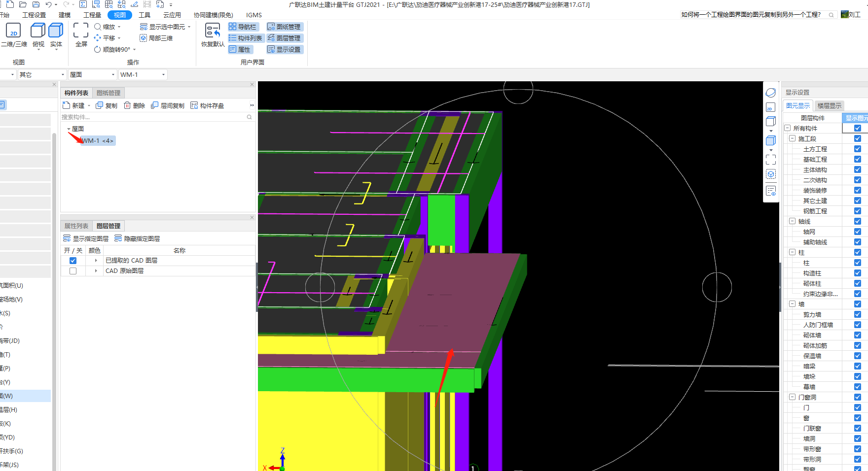
Task: Toggle 门联窗 display checkbox
Action: [858, 428]
